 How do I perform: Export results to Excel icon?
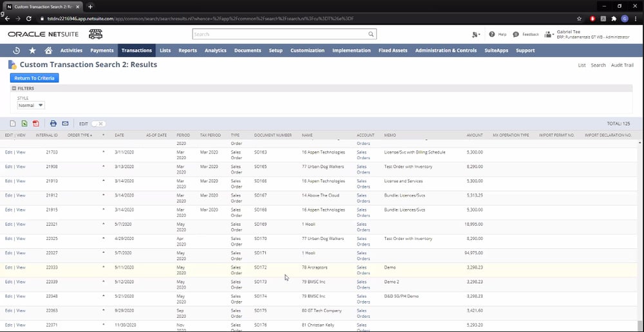(x=24, y=124)
